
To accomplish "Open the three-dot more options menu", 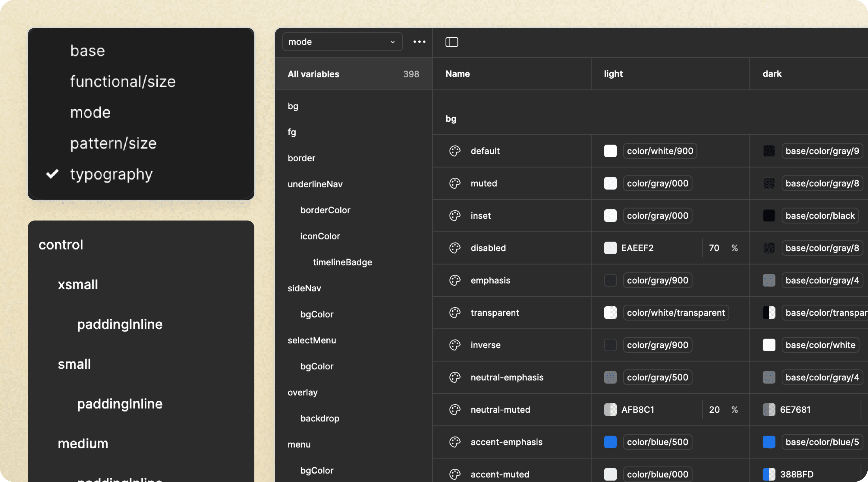I will coord(419,42).
